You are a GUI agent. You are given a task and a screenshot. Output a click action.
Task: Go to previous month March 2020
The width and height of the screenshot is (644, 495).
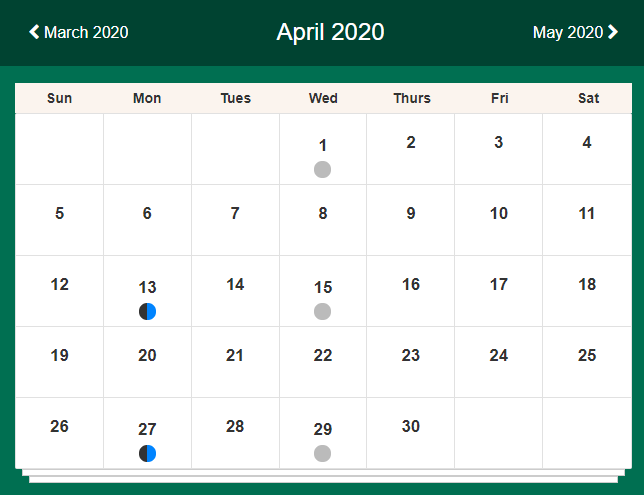(78, 32)
